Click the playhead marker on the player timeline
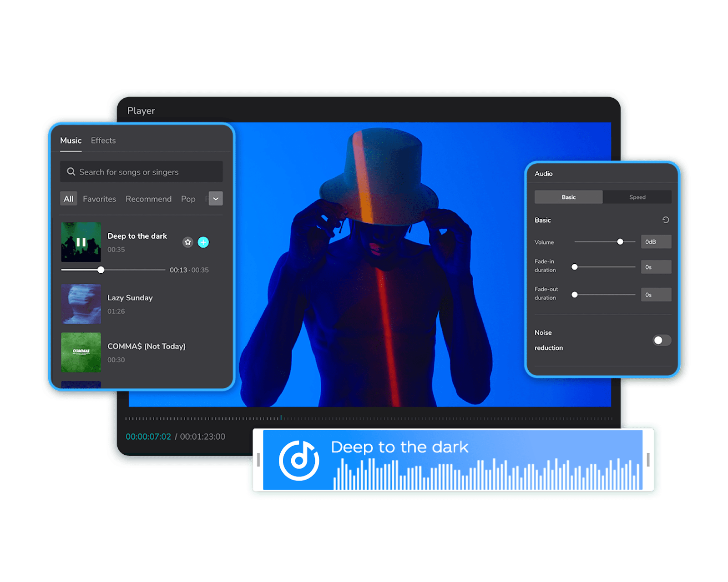 281,417
